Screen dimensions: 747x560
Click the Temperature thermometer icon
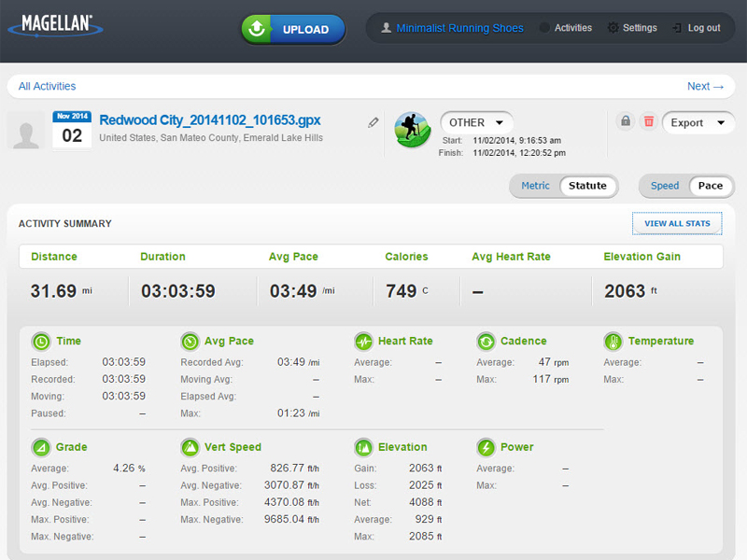point(613,342)
